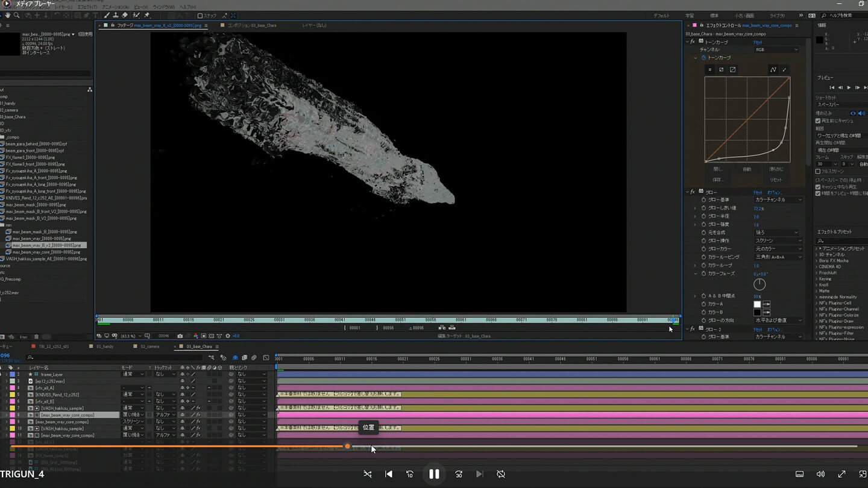
Task: Click the media player volume speaker icon
Action: (x=820, y=474)
